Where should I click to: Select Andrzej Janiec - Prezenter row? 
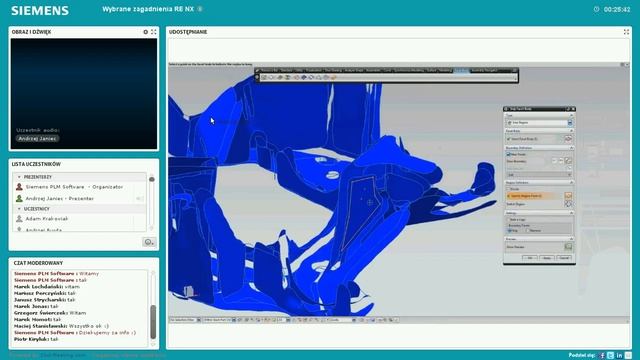click(x=80, y=198)
